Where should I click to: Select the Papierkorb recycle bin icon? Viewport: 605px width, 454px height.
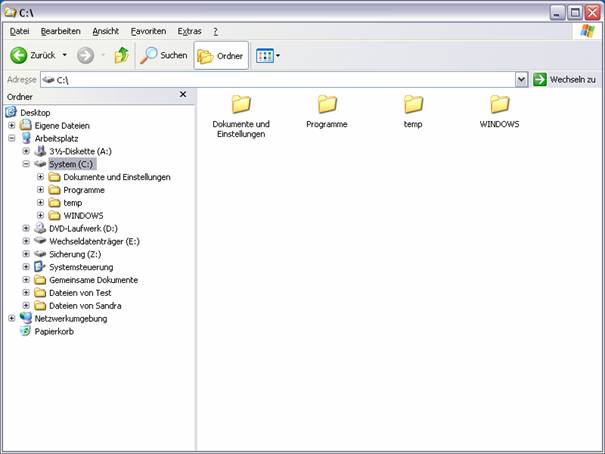point(25,331)
